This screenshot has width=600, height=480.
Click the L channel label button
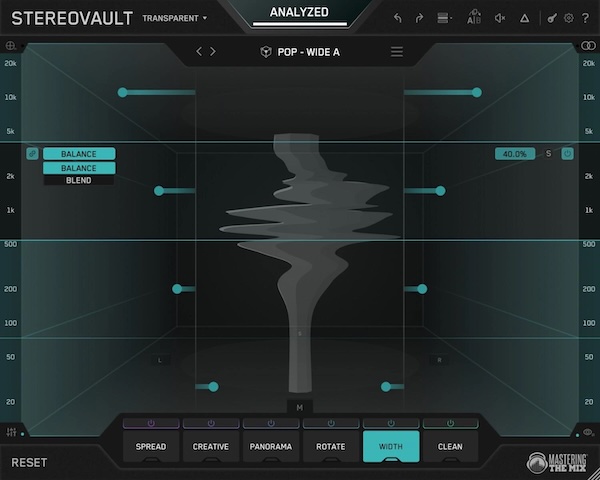(x=160, y=360)
